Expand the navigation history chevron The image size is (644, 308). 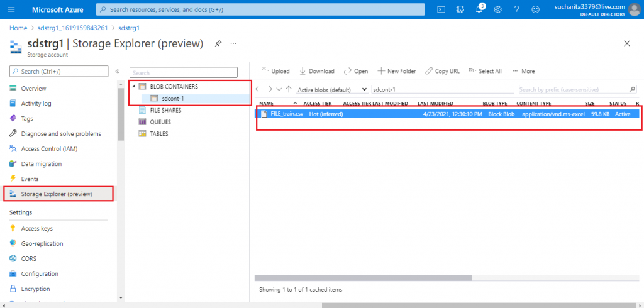(x=279, y=89)
